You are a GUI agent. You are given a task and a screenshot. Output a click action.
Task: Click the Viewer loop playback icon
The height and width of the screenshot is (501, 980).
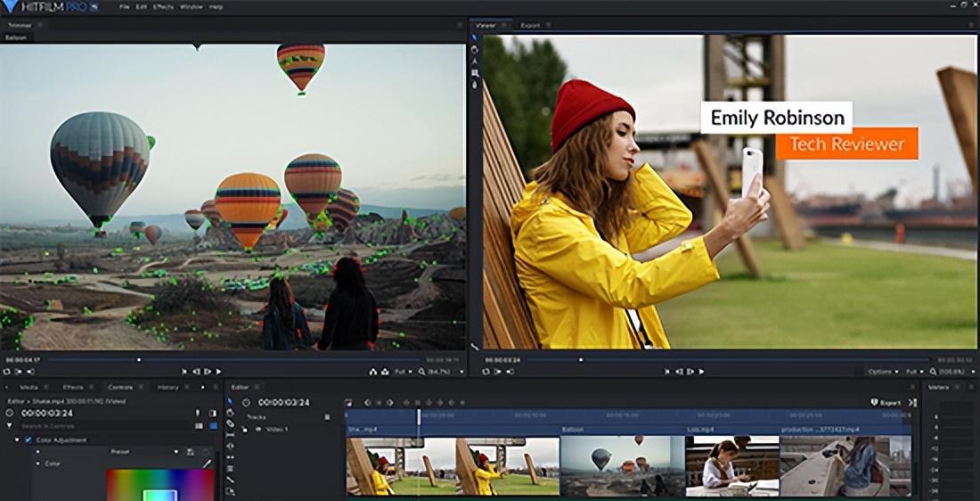point(486,372)
